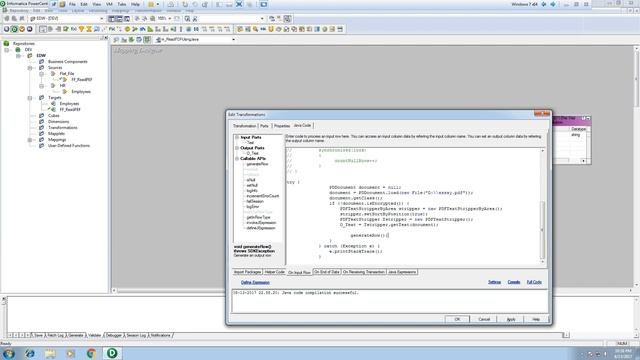Collapse the EDW folder node
Viewport: 640px width, 360px height.
pyautogui.click(x=18, y=56)
